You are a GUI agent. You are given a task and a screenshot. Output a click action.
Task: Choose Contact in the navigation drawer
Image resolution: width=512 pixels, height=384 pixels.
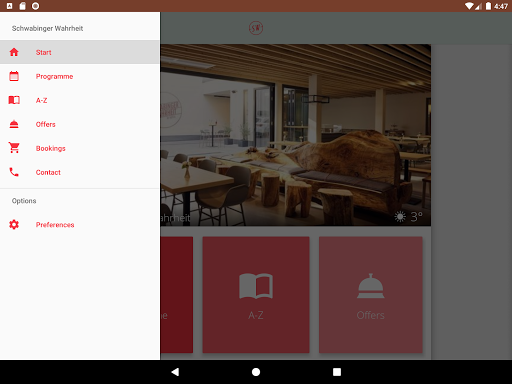[x=80, y=172]
